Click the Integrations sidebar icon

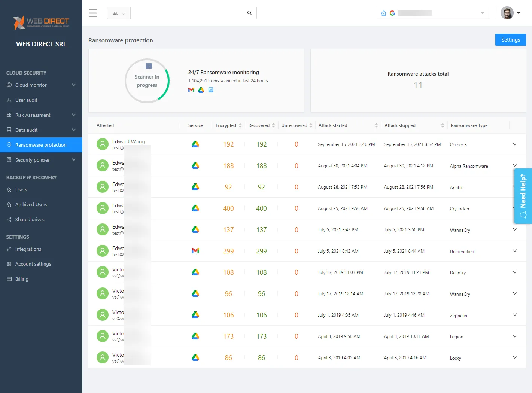pyautogui.click(x=9, y=249)
